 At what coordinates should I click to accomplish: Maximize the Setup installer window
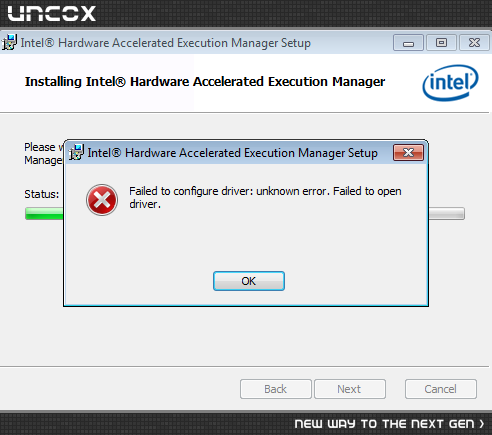tap(441, 43)
